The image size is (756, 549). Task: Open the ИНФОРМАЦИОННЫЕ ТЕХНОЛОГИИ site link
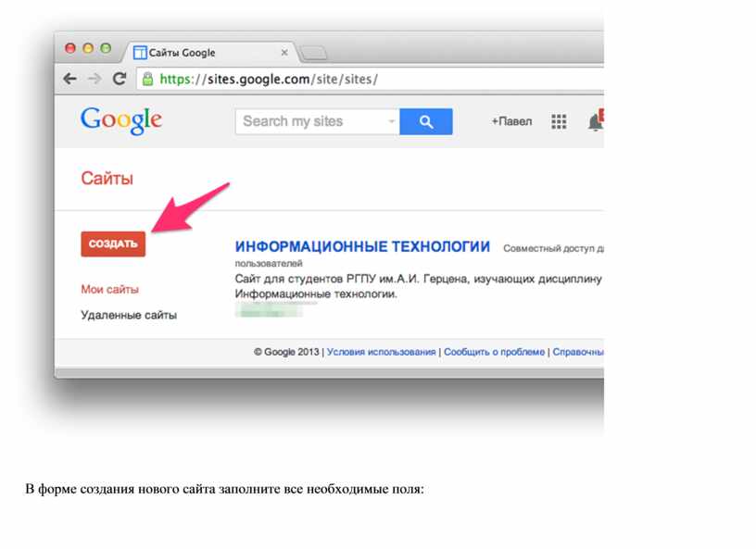tap(362, 247)
